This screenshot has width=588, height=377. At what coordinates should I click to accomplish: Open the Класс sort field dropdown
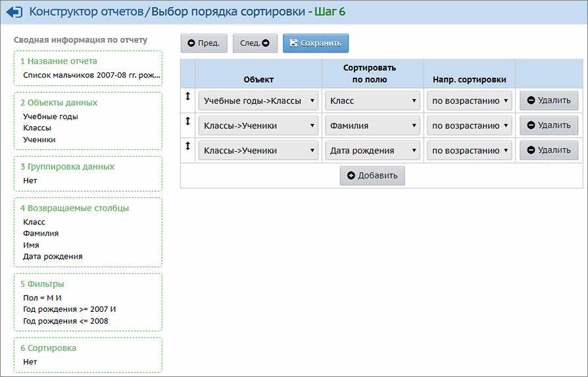(x=372, y=101)
